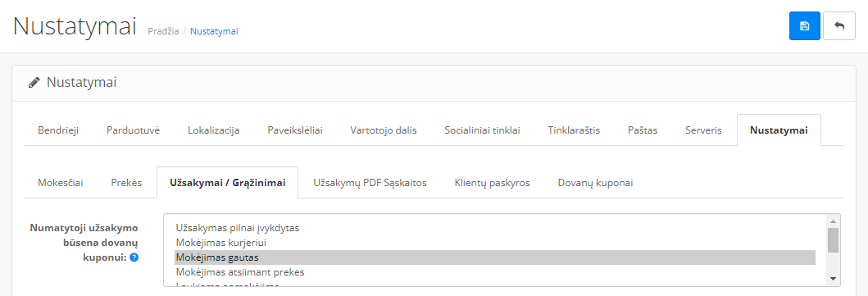Open the Mokesčiai sub-tab

click(x=61, y=183)
